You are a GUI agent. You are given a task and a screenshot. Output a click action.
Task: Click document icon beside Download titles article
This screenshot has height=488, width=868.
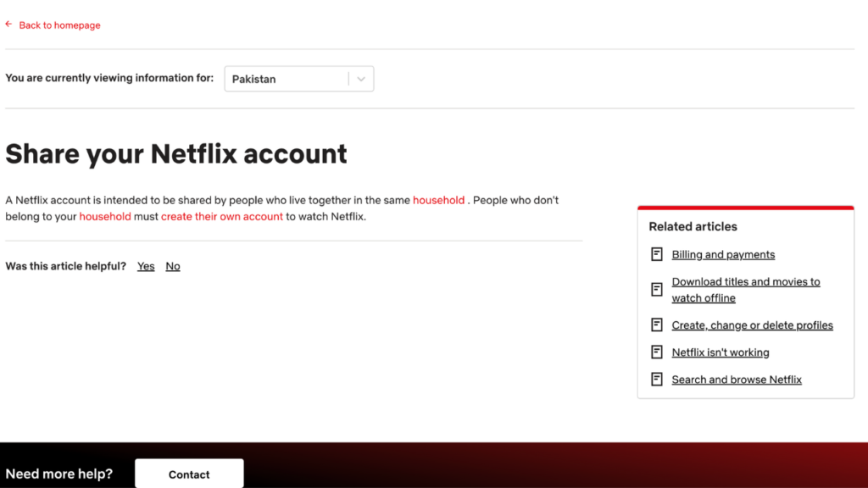click(x=657, y=290)
